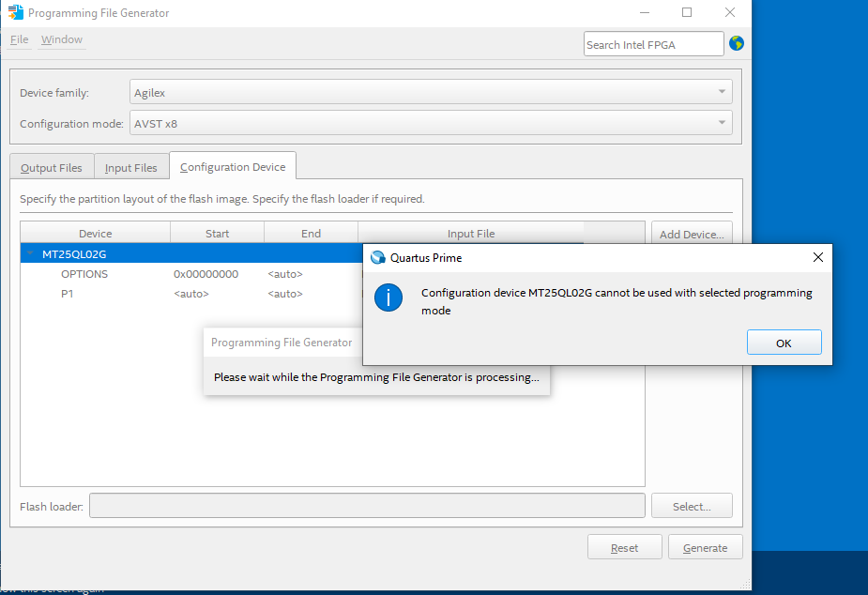Collapse the MT25QL02G device tree row
Viewport: 868px width, 595px height.
[30, 254]
